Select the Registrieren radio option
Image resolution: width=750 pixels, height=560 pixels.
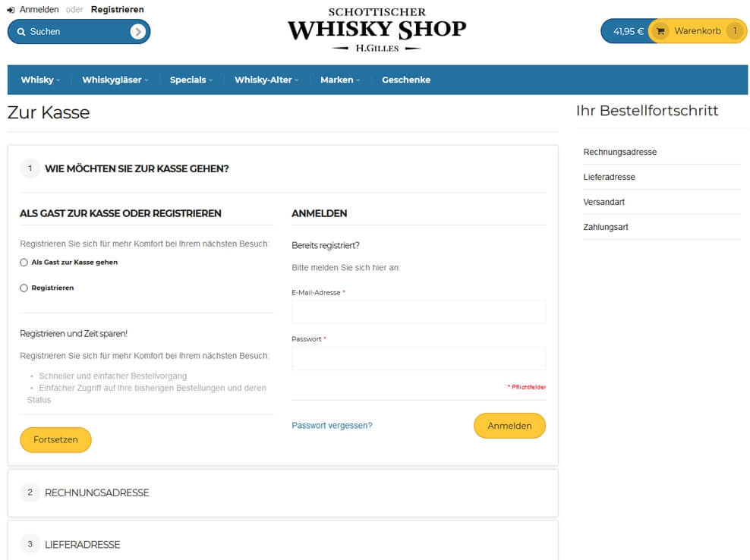point(24,288)
